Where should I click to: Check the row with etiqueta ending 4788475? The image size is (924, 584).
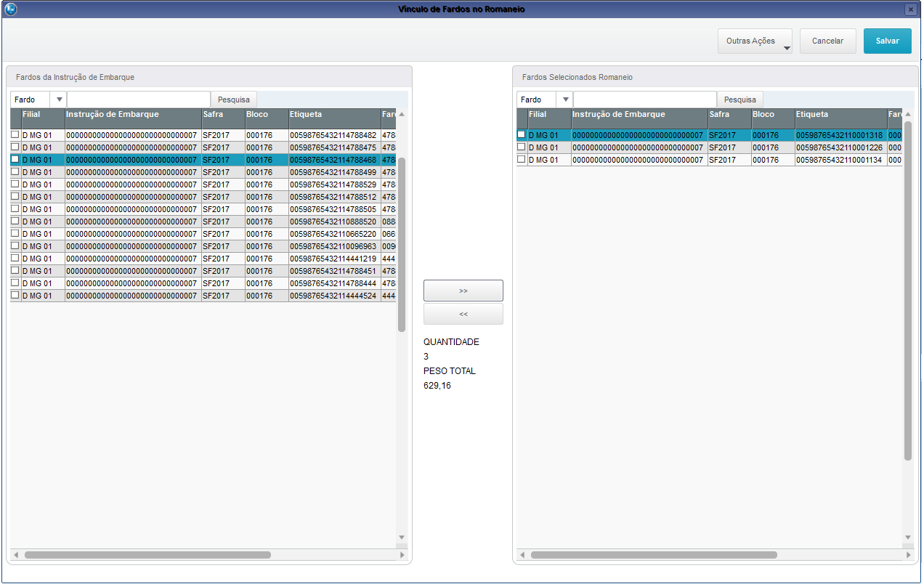[x=15, y=147]
